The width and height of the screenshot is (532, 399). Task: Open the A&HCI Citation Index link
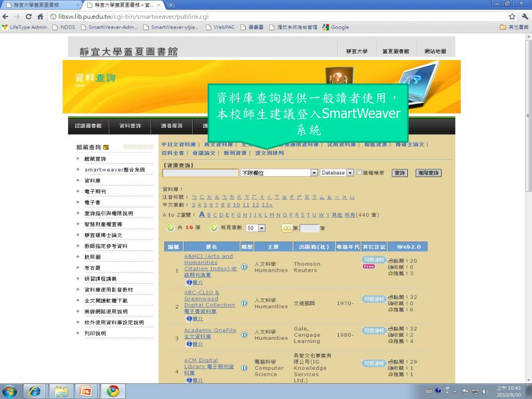[210, 265]
